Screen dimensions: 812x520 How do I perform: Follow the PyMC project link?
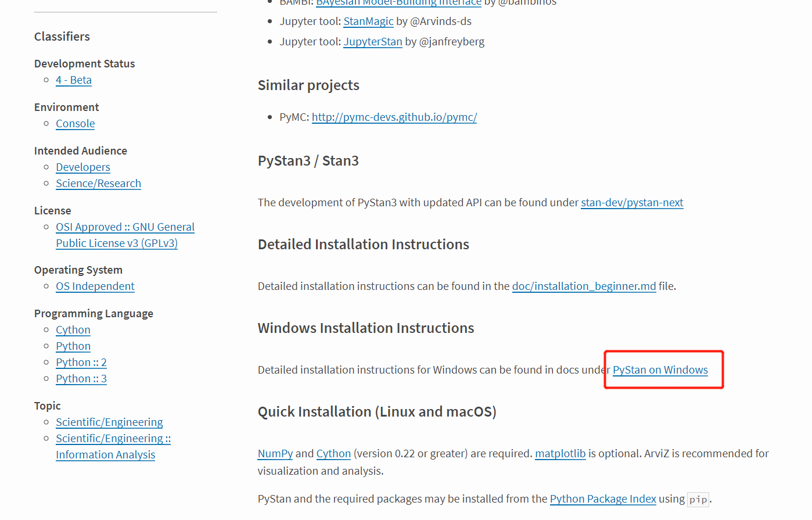(394, 117)
